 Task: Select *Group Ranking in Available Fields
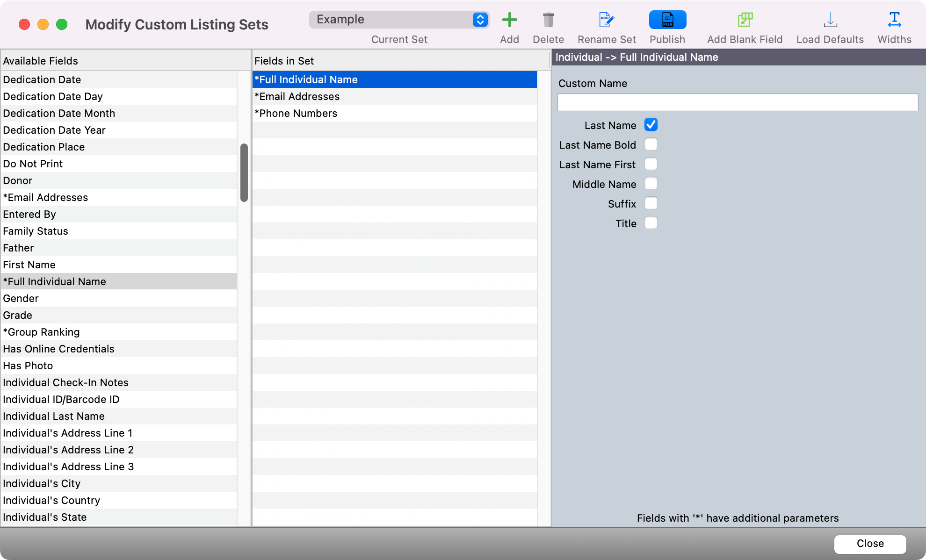coord(42,332)
